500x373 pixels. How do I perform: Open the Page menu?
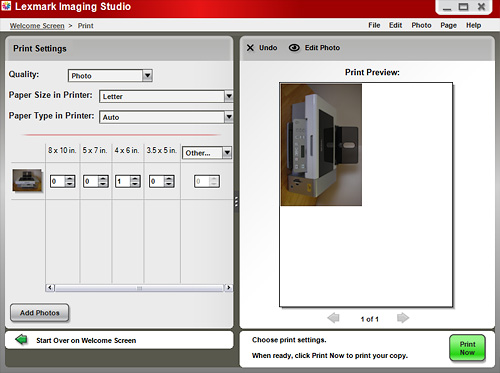click(x=448, y=25)
